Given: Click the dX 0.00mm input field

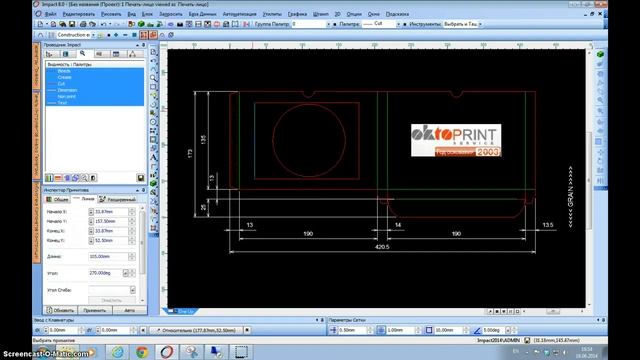Looking at the screenshot, I should [x=63, y=330].
